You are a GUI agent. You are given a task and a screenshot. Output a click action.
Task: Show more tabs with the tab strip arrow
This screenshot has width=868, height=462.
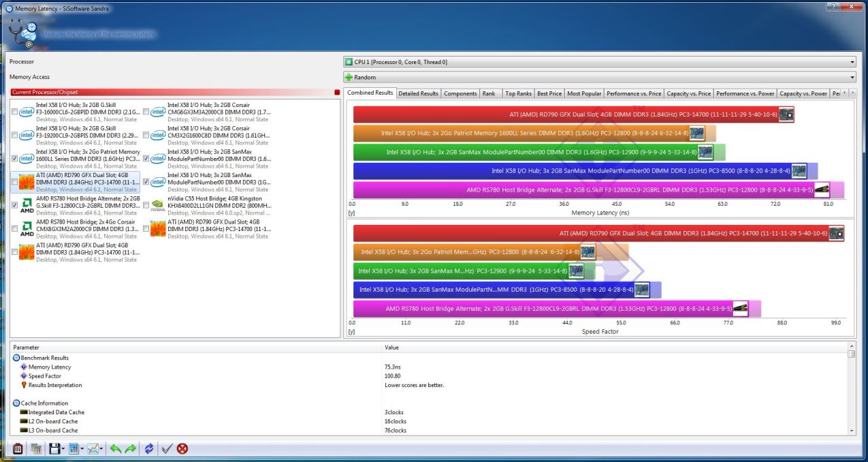tap(852, 93)
